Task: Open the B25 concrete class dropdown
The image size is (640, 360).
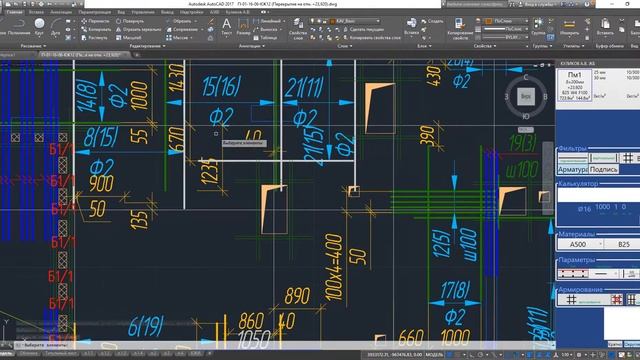Action: [x=622, y=244]
